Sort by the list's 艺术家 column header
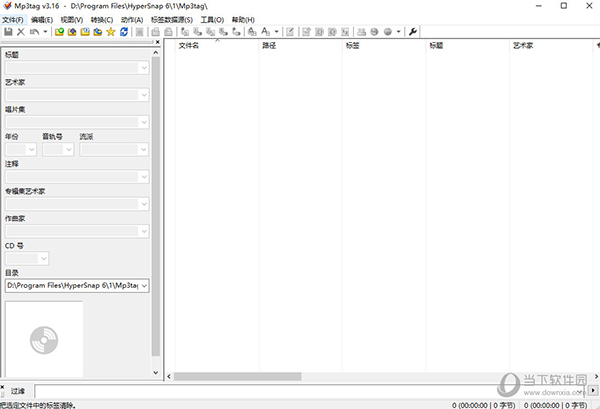This screenshot has width=600, height=409. click(551, 46)
